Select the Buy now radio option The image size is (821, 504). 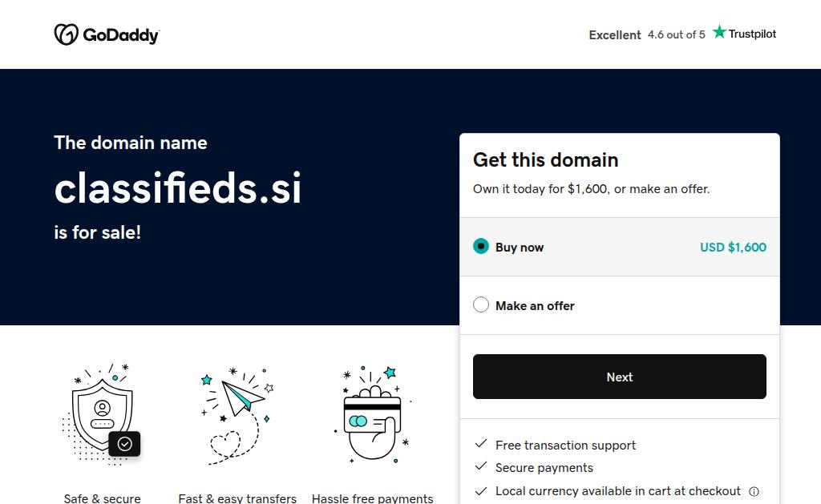click(x=481, y=246)
